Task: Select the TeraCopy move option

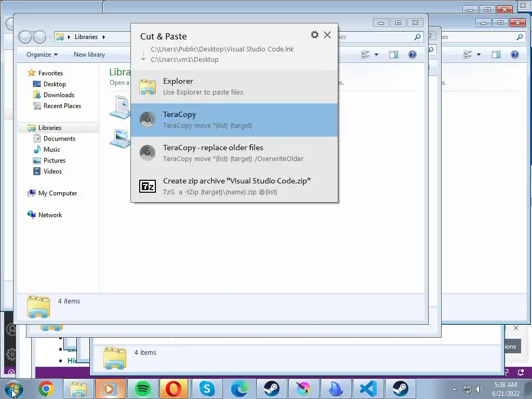Action: [x=234, y=120]
